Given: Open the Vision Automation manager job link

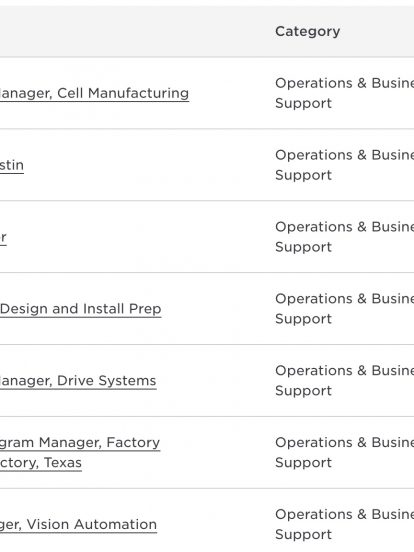Looking at the screenshot, I should click(79, 525).
